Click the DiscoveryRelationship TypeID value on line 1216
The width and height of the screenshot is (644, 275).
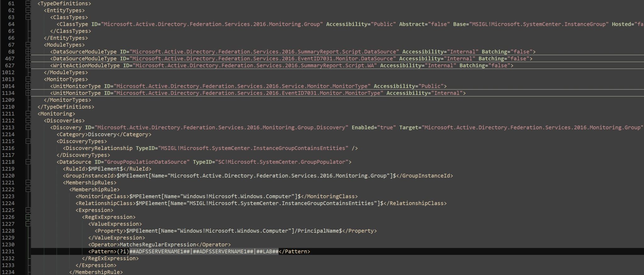(253, 148)
